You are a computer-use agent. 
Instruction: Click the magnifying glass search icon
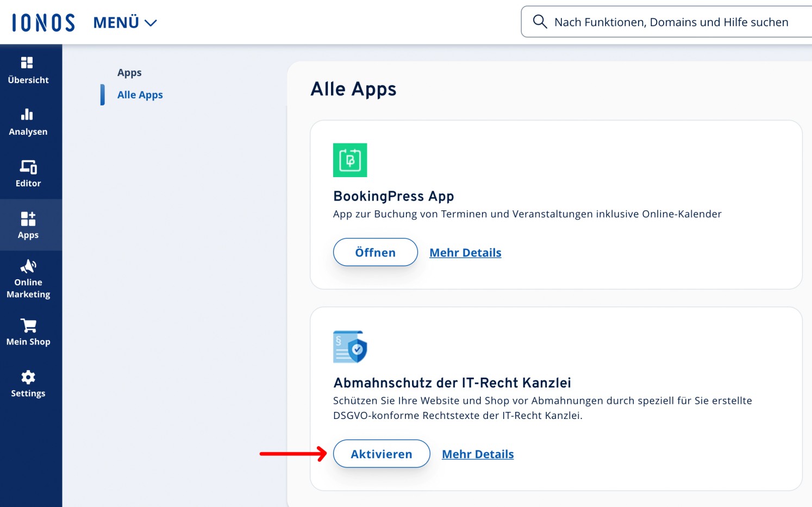click(539, 22)
